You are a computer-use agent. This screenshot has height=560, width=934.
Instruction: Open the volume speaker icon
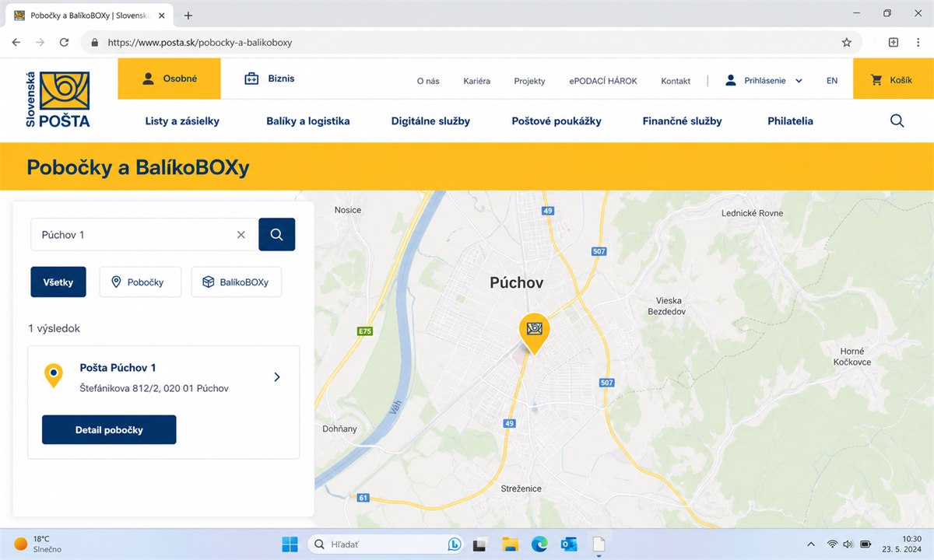tap(848, 544)
